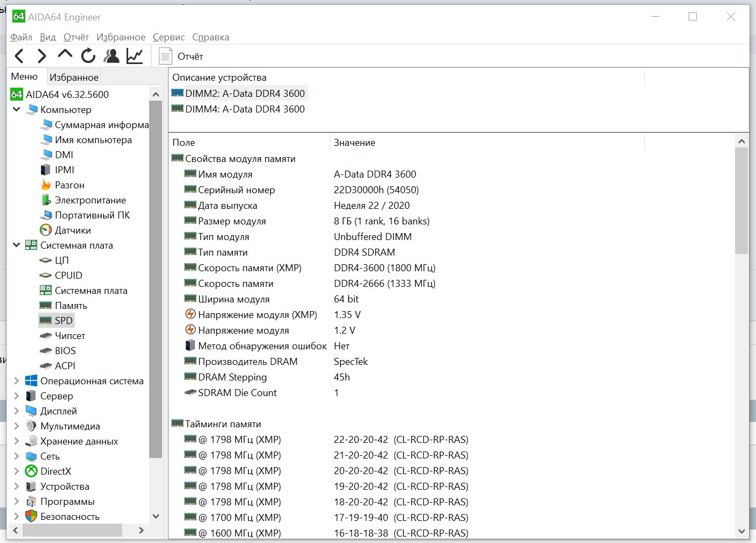Refresh the current page with the Refresh icon
The image size is (756, 543).
pyautogui.click(x=88, y=56)
